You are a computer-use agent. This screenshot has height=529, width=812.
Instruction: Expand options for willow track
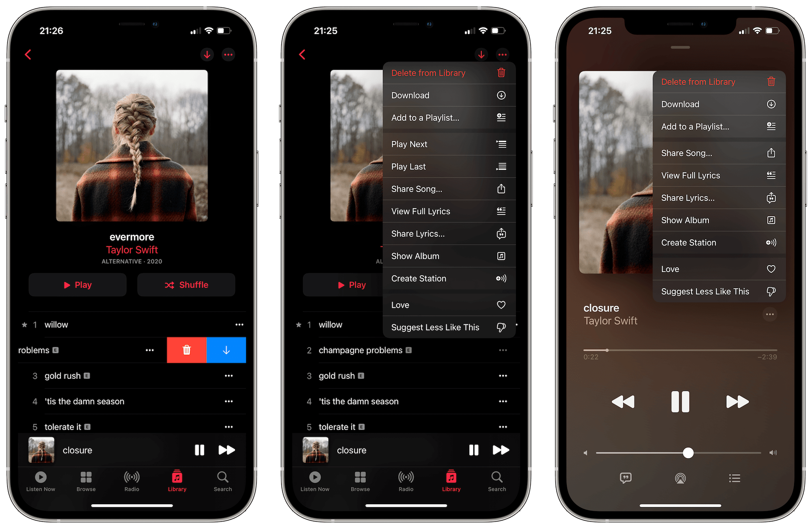pyautogui.click(x=241, y=324)
